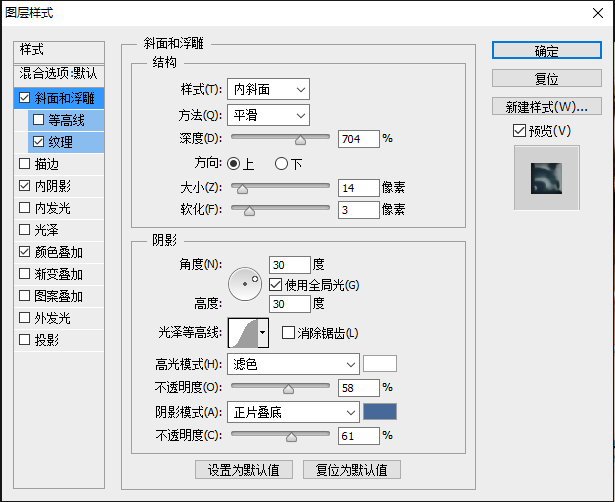Uncheck the 斜面和浮雕 checkbox
Viewport: 615px width, 502px height.
(x=24, y=98)
